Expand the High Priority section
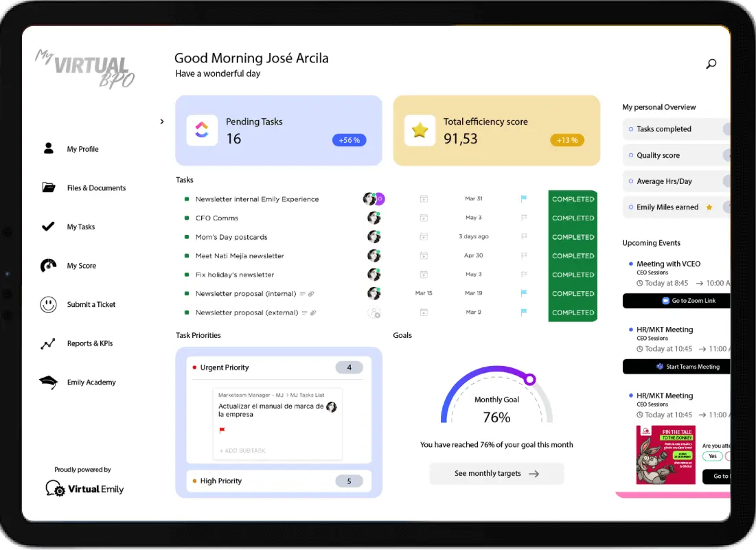Screen dimensions: 756x550 tap(279, 481)
